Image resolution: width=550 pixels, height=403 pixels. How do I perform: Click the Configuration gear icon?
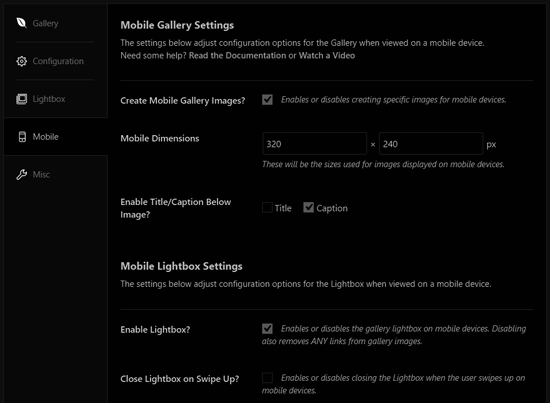[x=21, y=61]
